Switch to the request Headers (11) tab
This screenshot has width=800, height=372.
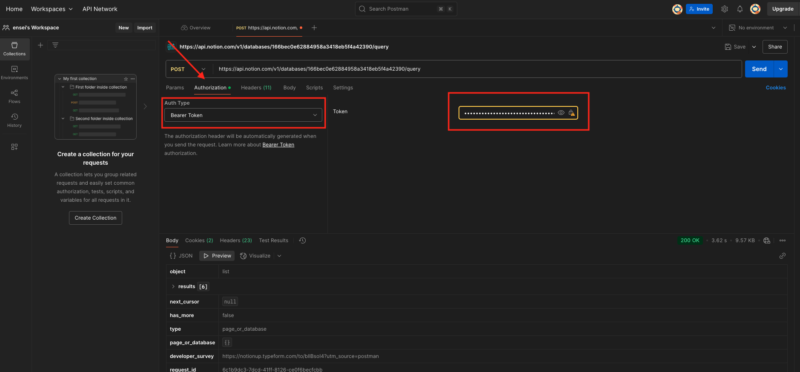pos(256,88)
